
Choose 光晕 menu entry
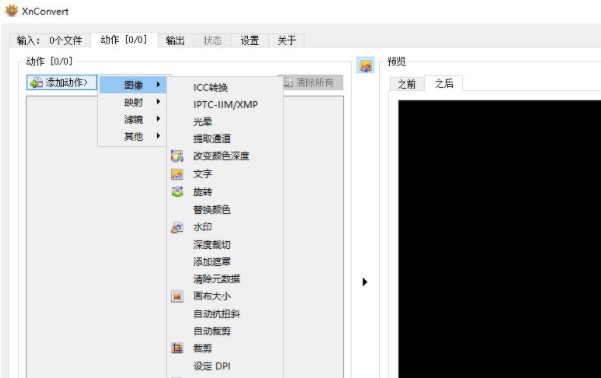tap(225, 122)
